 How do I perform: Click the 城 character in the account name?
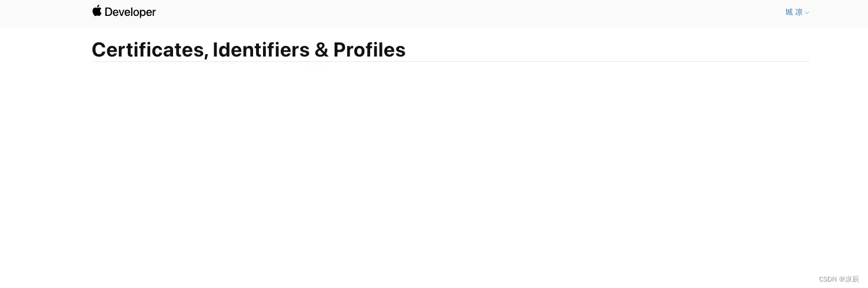pos(789,12)
